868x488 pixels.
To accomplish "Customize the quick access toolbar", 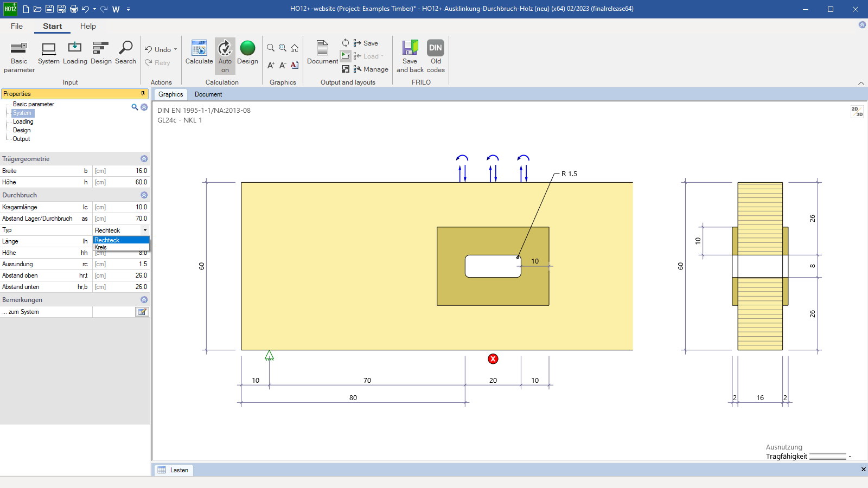I will (x=129, y=9).
